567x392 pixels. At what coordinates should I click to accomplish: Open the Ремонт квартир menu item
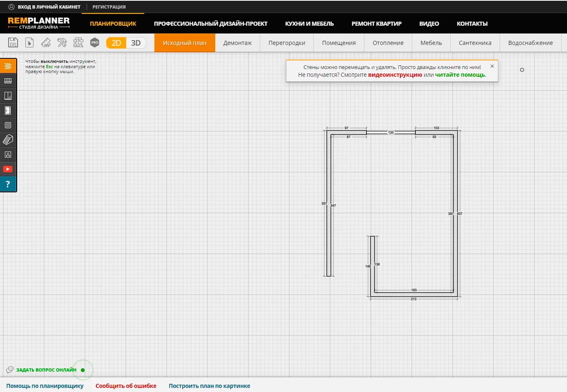377,24
